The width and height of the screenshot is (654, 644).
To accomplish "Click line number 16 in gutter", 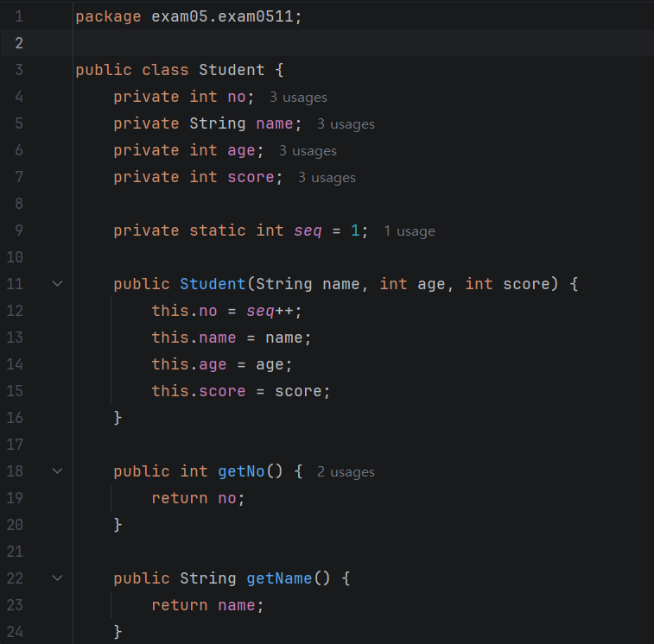I will pyautogui.click(x=15, y=418).
